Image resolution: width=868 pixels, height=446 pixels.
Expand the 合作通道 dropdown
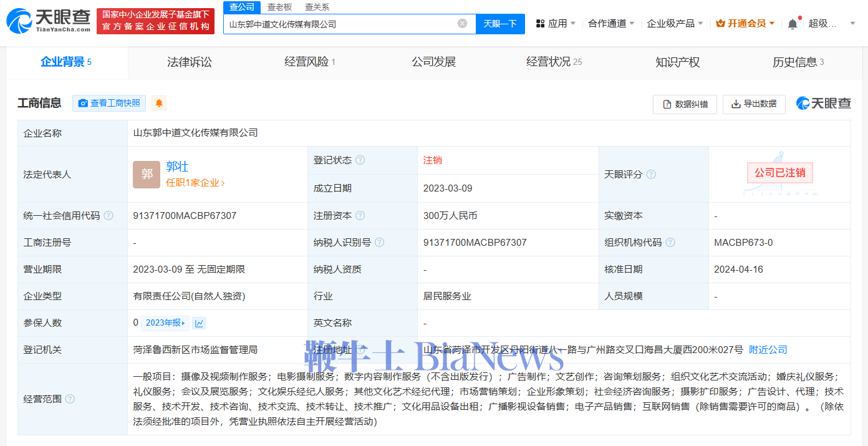click(x=611, y=24)
